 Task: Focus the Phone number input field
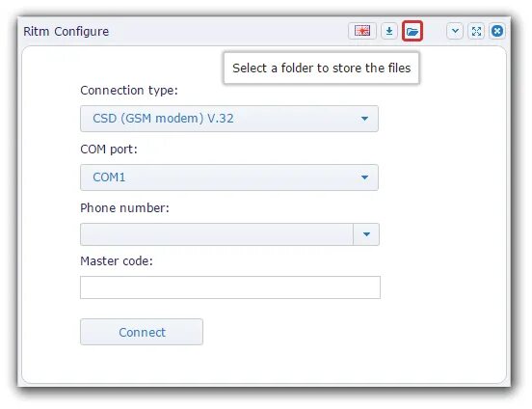tap(217, 234)
